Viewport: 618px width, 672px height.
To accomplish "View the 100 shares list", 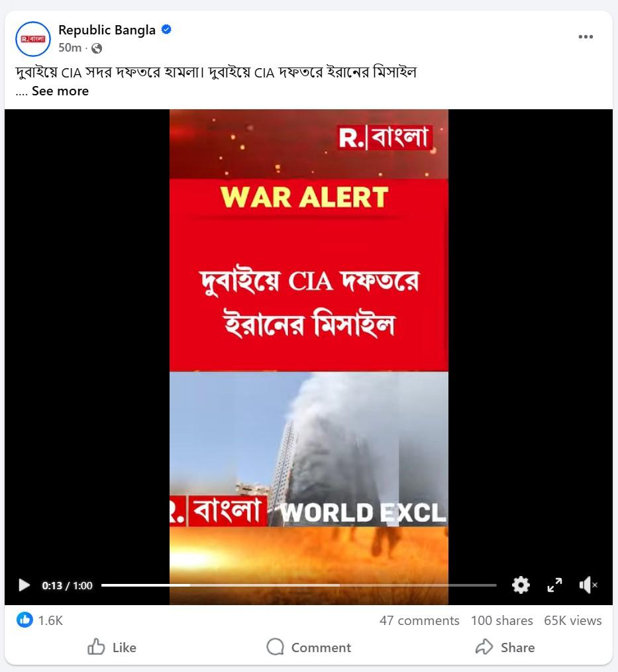I will tap(502, 620).
